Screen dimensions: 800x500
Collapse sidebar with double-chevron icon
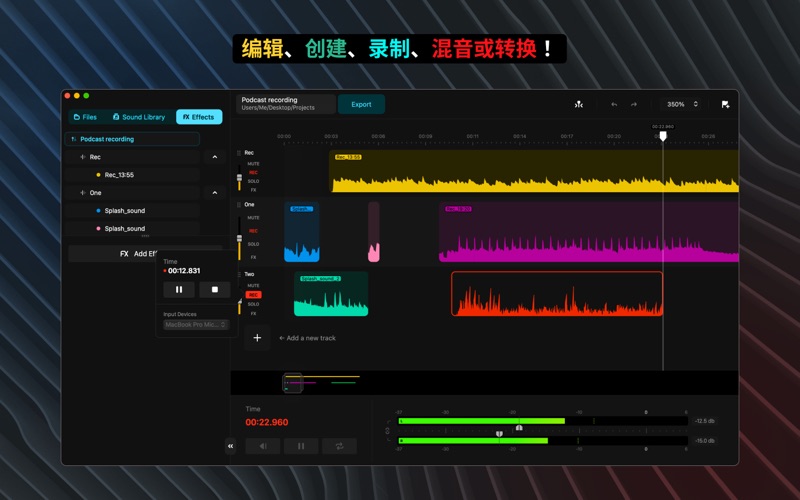pyautogui.click(x=230, y=447)
